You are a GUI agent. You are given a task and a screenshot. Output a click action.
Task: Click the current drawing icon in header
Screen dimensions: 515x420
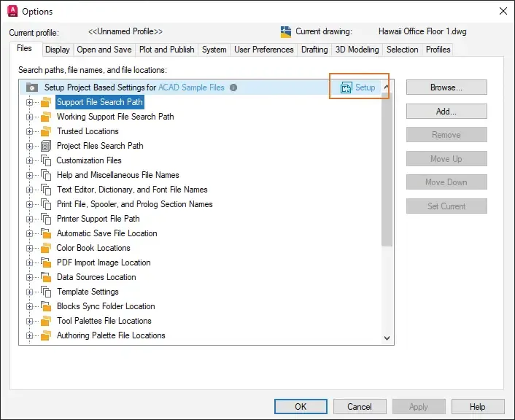click(286, 32)
